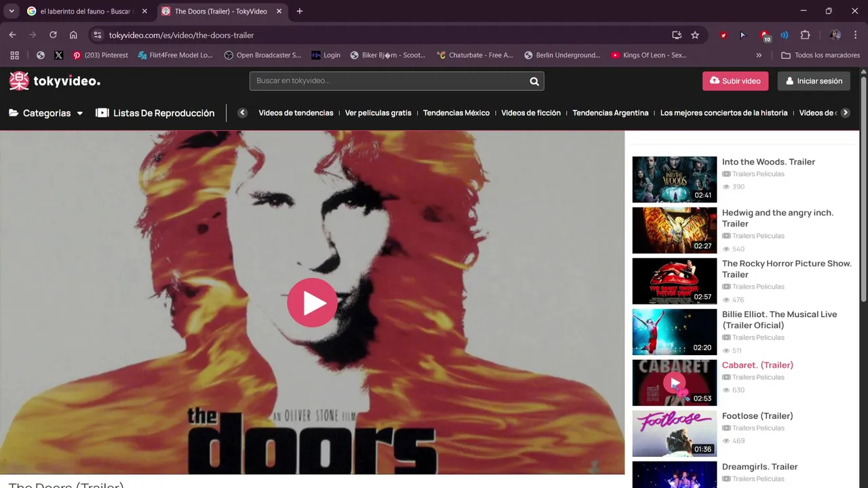
Task: Open a new browser tab
Action: tap(300, 12)
